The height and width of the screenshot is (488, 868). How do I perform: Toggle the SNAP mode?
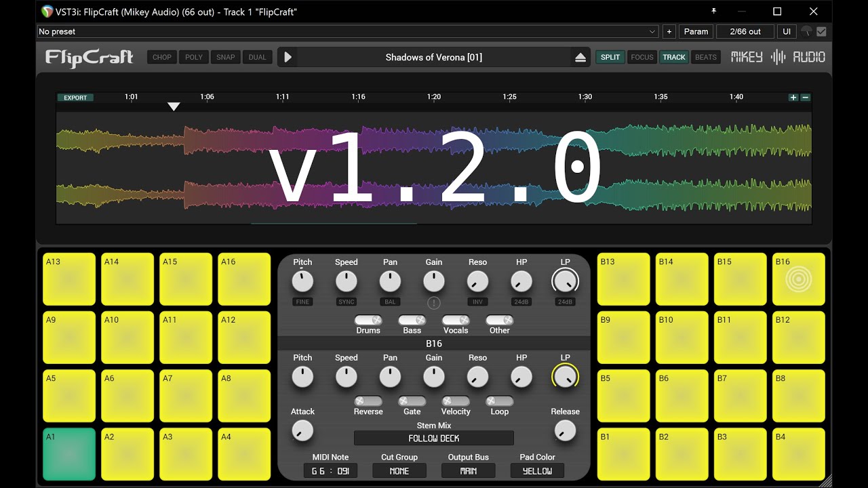226,58
